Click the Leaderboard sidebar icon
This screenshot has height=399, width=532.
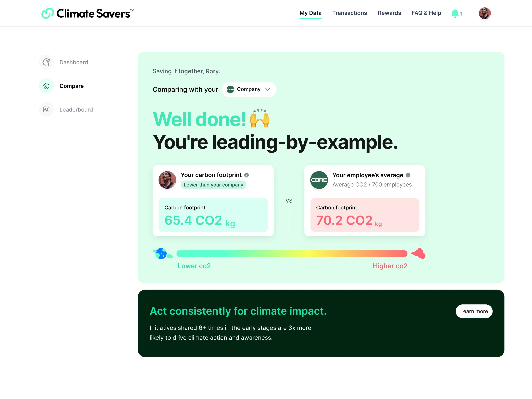click(46, 109)
